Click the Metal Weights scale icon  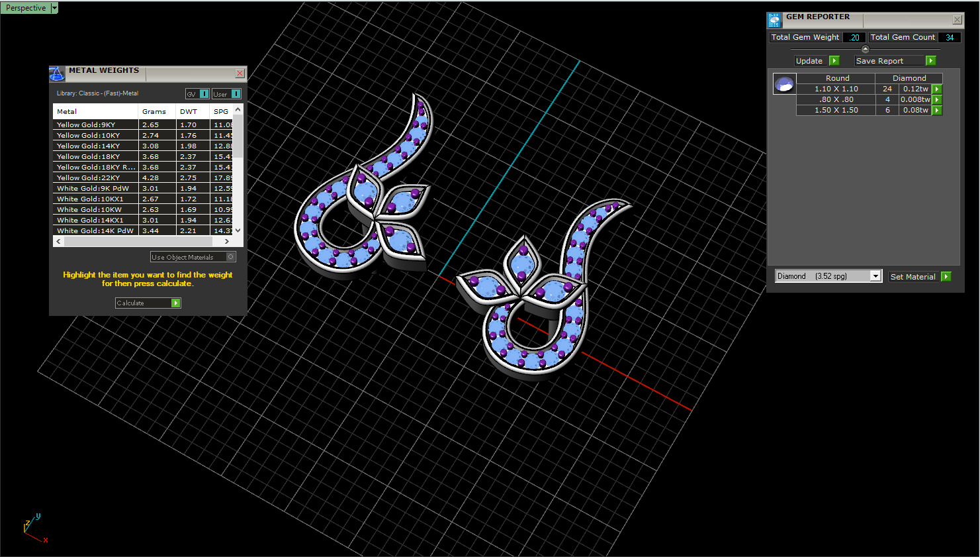click(x=57, y=74)
